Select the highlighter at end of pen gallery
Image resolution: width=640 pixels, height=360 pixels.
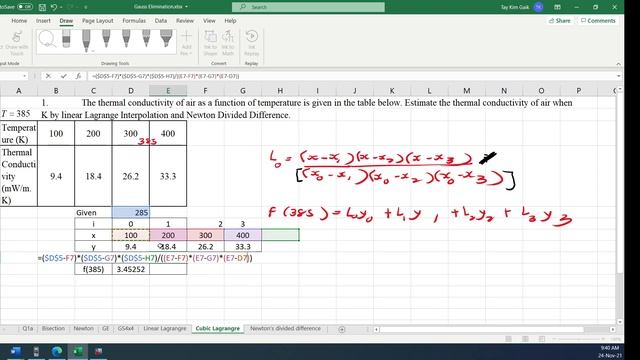click(166, 38)
